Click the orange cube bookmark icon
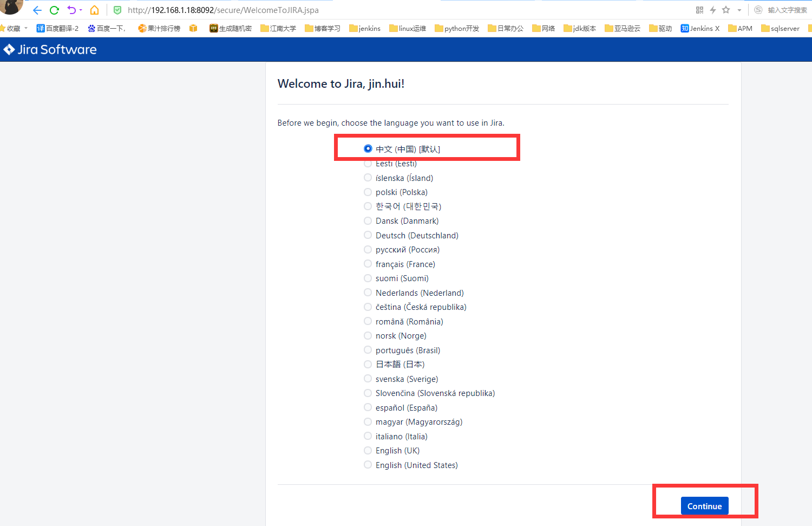 pyautogui.click(x=193, y=28)
